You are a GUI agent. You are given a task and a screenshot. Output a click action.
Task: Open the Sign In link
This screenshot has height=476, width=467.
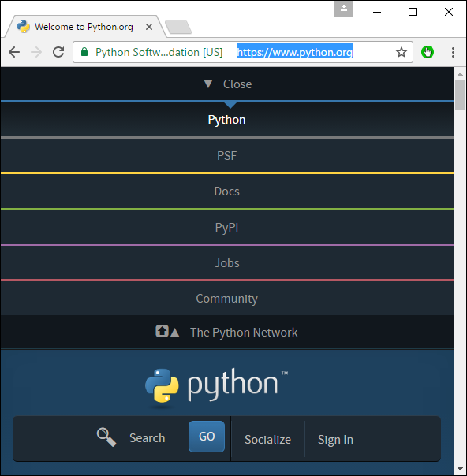pyautogui.click(x=335, y=440)
